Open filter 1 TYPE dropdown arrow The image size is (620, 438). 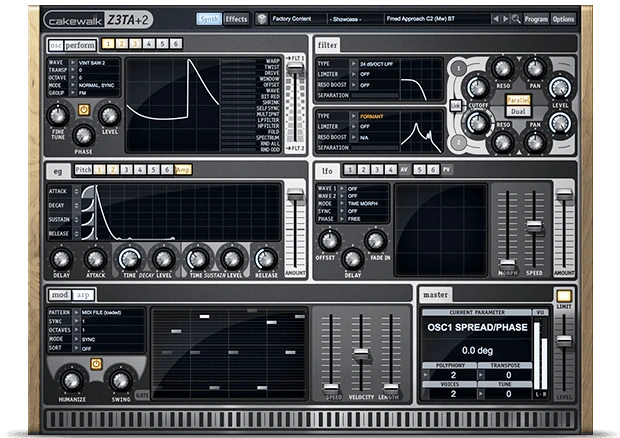[x=353, y=63]
